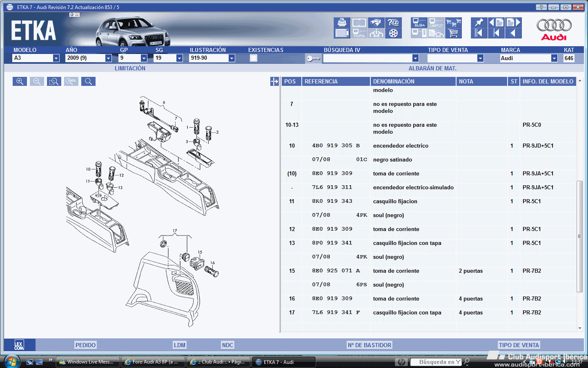Click the POS column header
Screen dimensions: 588x368
tap(292, 81)
